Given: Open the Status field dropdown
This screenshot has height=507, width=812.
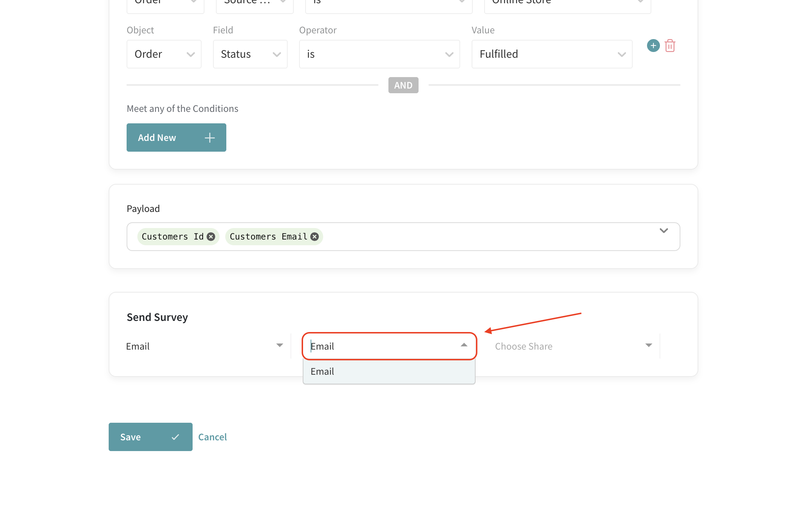Looking at the screenshot, I should 250,54.
